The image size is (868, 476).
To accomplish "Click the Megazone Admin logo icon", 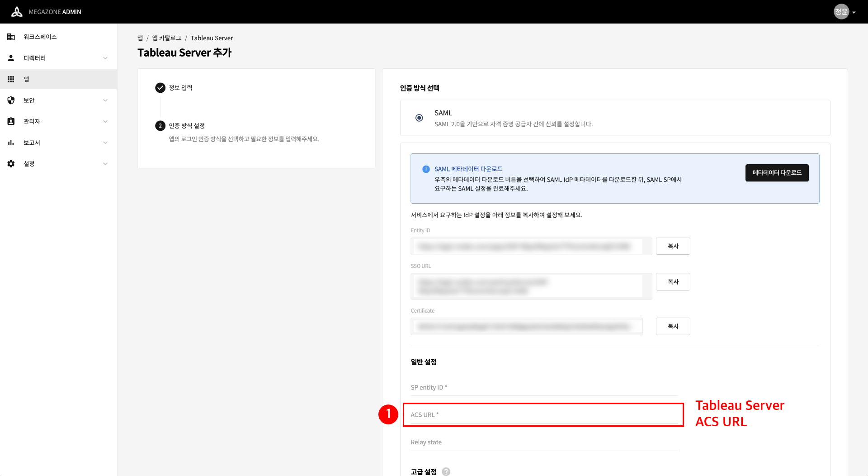I will (x=17, y=12).
